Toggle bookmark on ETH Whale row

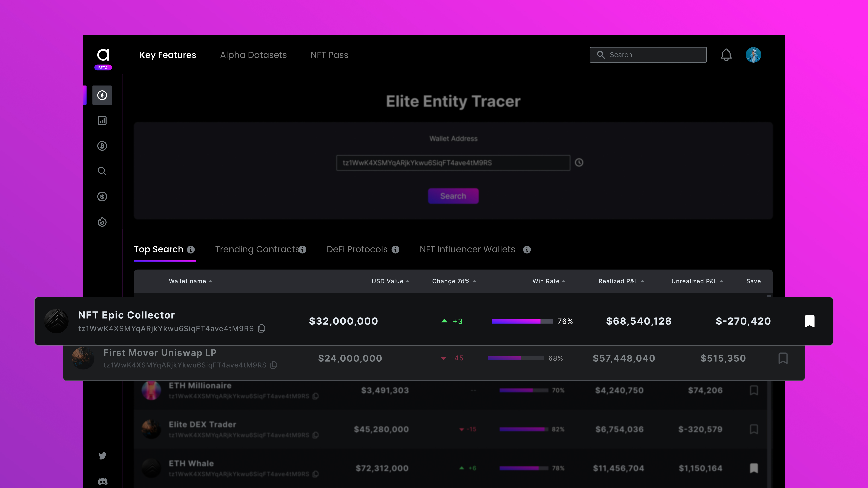[754, 468]
